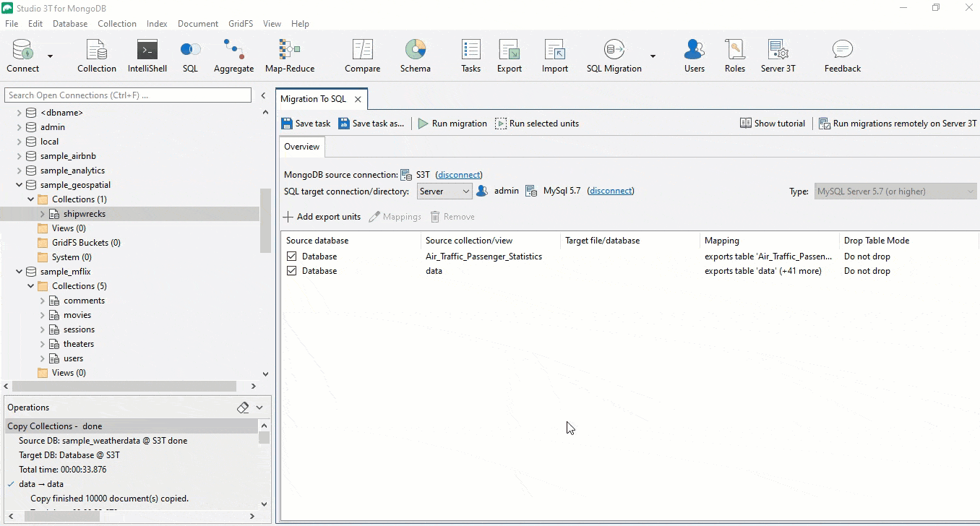This screenshot has width=980, height=526.
Task: Open the Index menu
Action: (157, 24)
